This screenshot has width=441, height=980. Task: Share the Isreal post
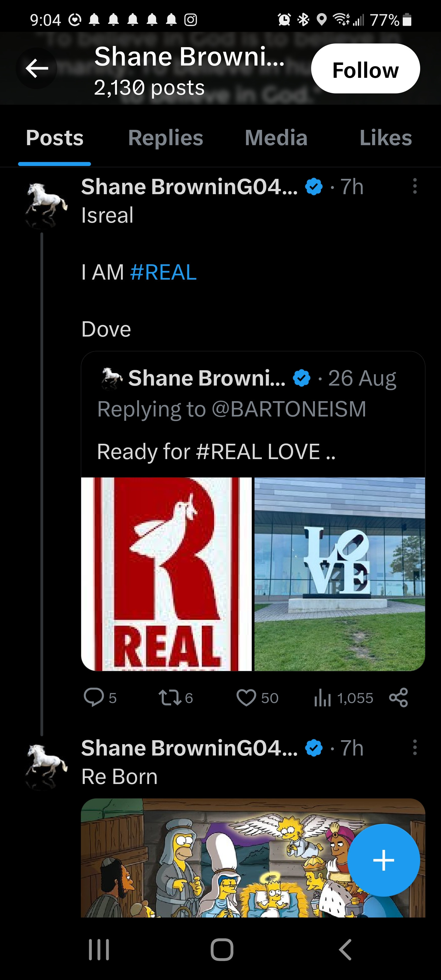(398, 698)
